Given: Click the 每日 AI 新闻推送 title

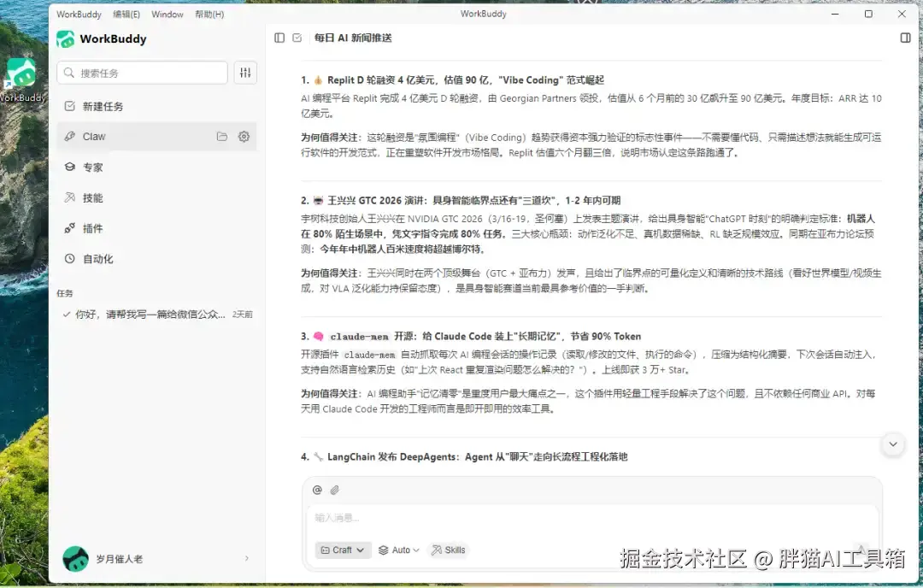Looking at the screenshot, I should point(353,38).
